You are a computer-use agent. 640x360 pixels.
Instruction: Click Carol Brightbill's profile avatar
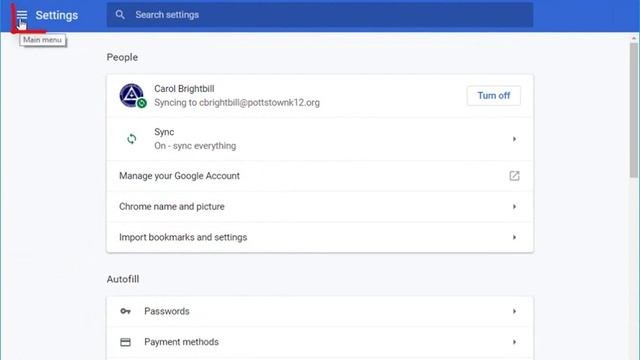pos(131,96)
